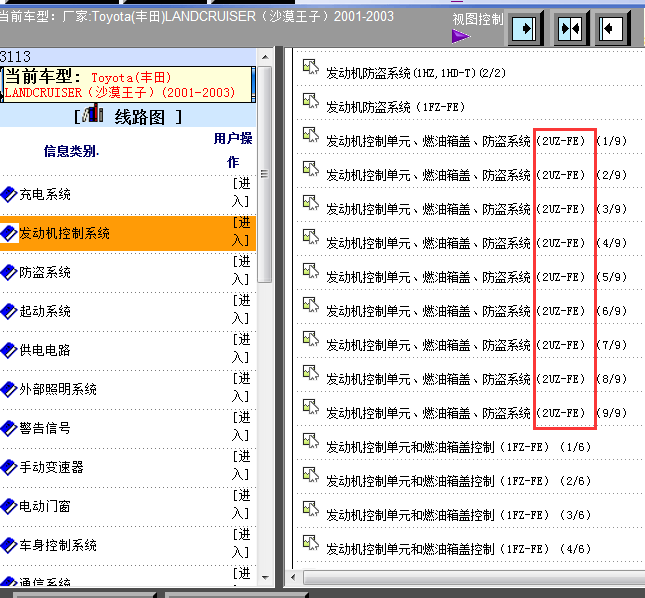This screenshot has height=598, width=645.
Task: Click the 用户操作 column header
Action: (x=233, y=150)
